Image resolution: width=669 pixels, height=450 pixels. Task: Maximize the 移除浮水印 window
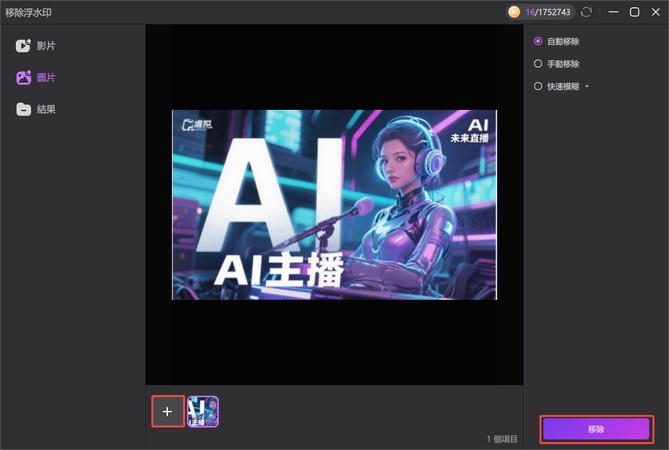[x=634, y=12]
